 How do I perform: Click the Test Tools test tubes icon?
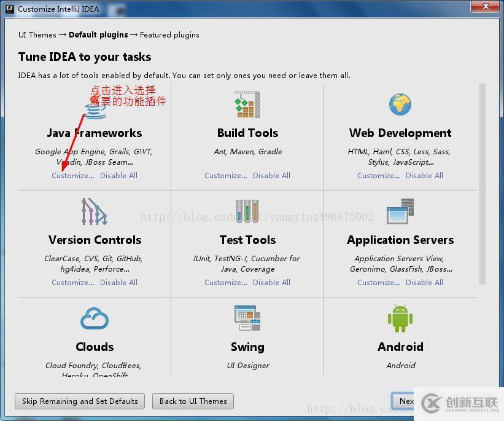coord(247,211)
